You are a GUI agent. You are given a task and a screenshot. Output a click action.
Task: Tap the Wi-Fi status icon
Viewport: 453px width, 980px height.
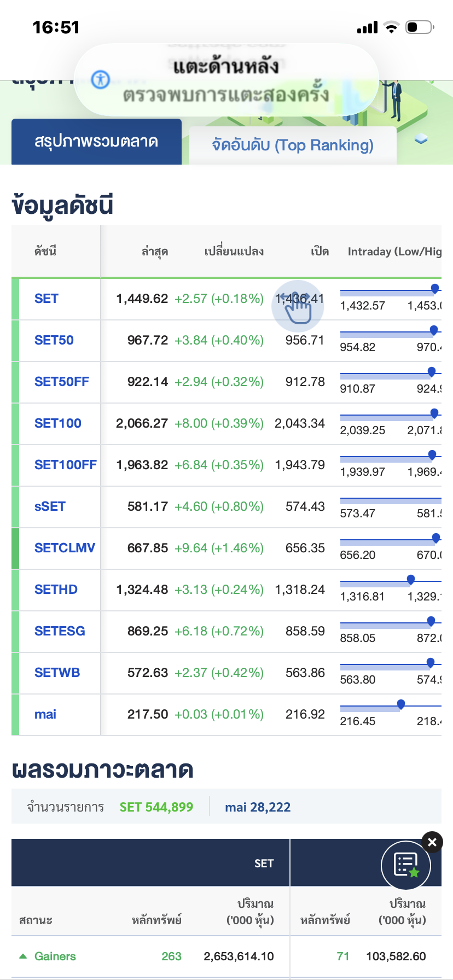391,27
